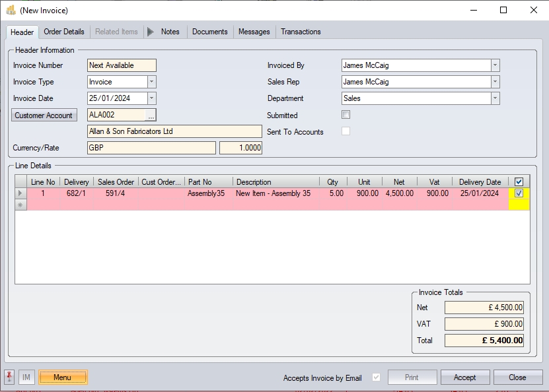Open the Department dropdown

pyautogui.click(x=495, y=98)
